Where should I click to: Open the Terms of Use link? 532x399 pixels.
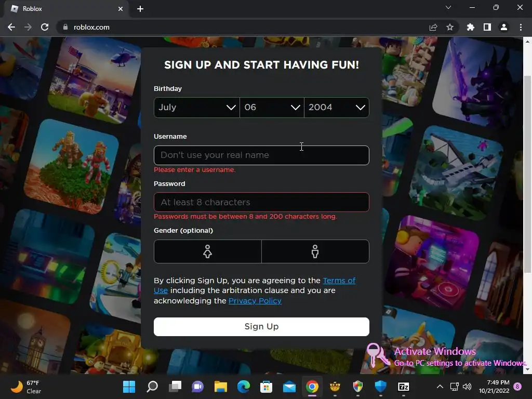(x=339, y=281)
